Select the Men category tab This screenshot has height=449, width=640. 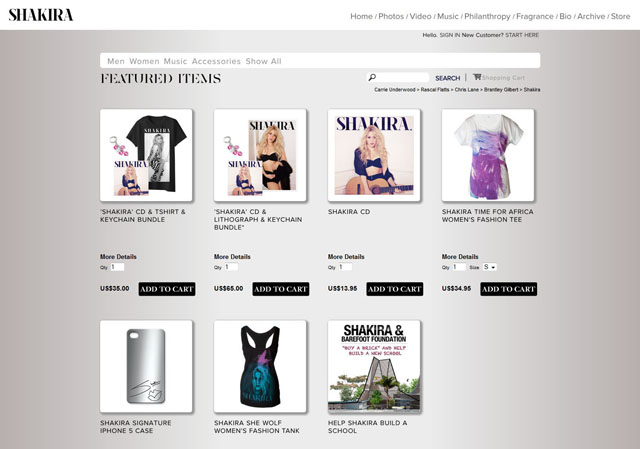click(x=116, y=61)
